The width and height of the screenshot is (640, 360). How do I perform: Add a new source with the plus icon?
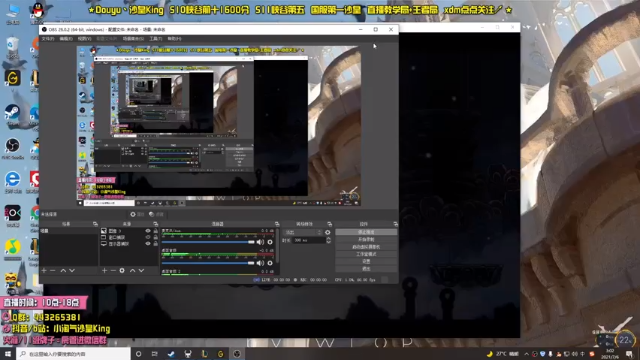click(x=104, y=271)
